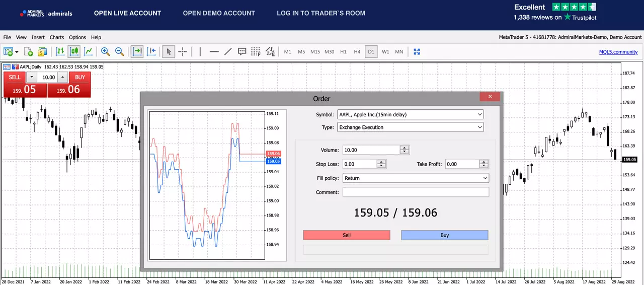Viewport: 644px width, 285px height.
Task: Open the Fill policy dropdown
Action: pos(416,178)
